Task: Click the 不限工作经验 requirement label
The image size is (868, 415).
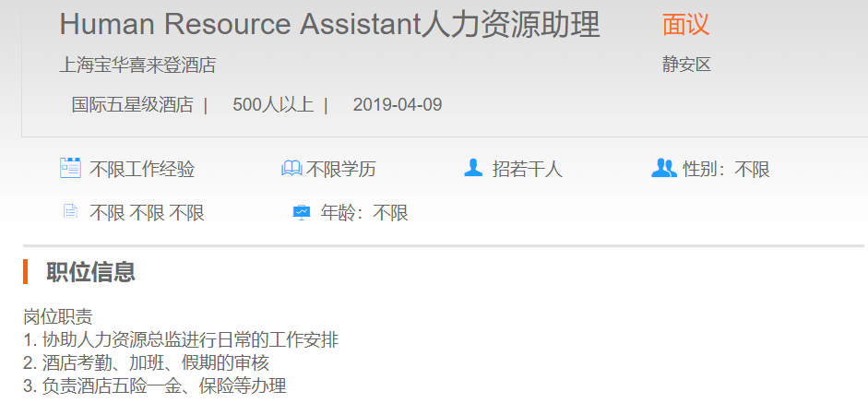Action: [x=142, y=170]
